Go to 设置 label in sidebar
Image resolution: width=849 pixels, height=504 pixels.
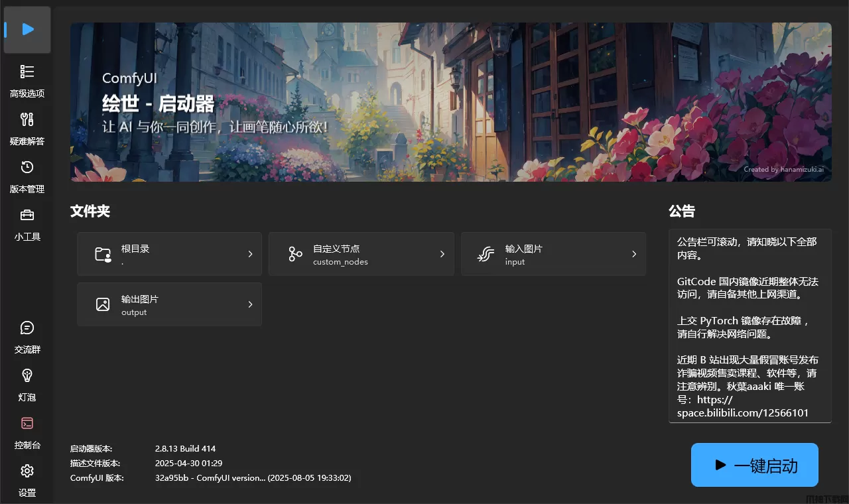[27, 493]
